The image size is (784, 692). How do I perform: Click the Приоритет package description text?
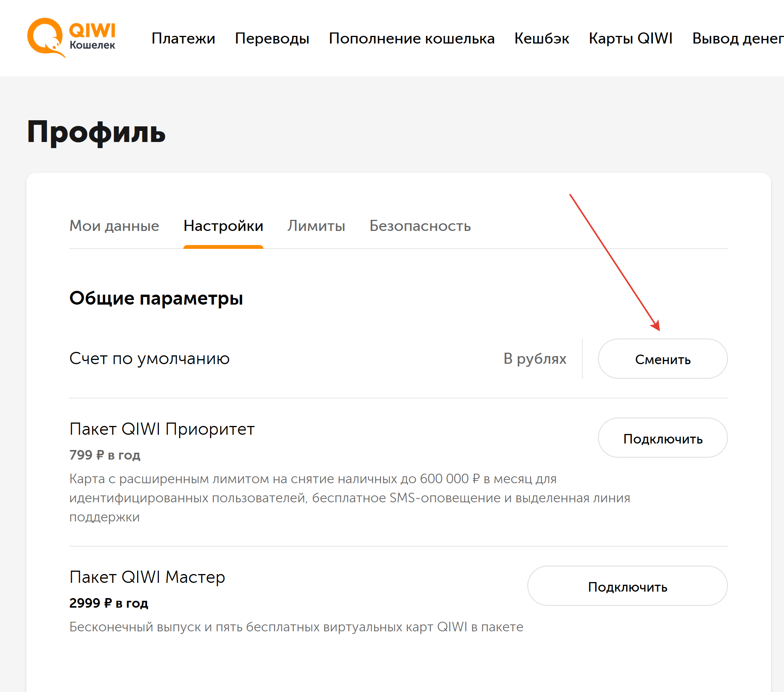tap(350, 498)
